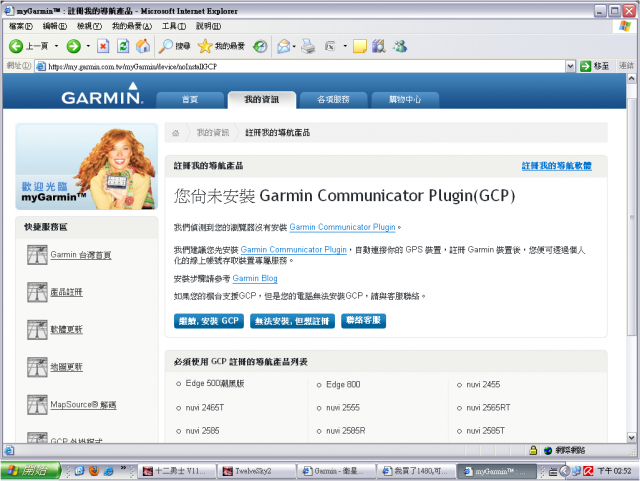Refresh the page with the refresh icon
This screenshot has height=481, width=640.
123,46
